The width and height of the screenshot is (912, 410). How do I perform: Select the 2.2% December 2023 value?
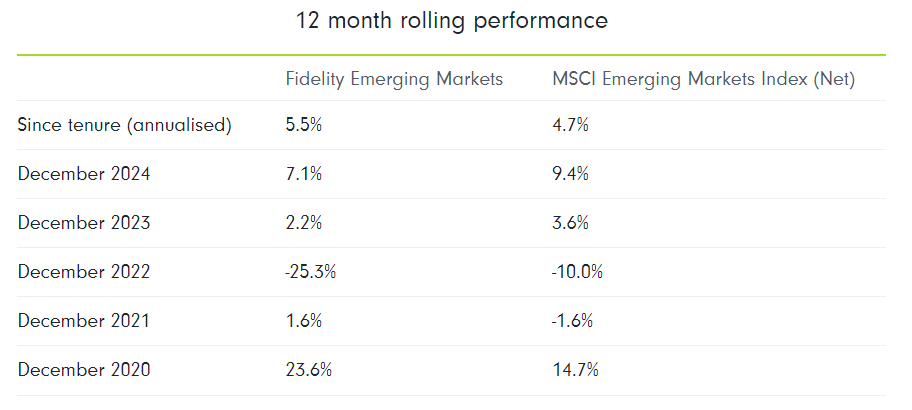point(304,223)
